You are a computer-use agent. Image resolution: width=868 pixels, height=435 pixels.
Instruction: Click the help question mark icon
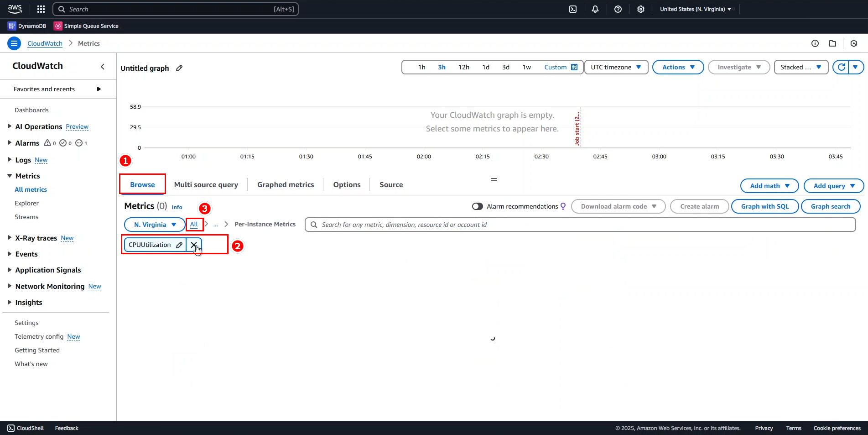pos(618,9)
